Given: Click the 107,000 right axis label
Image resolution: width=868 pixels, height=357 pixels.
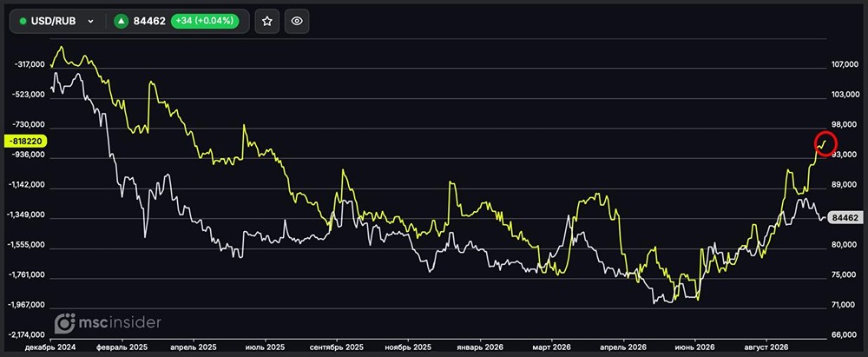Looking at the screenshot, I should 845,65.
